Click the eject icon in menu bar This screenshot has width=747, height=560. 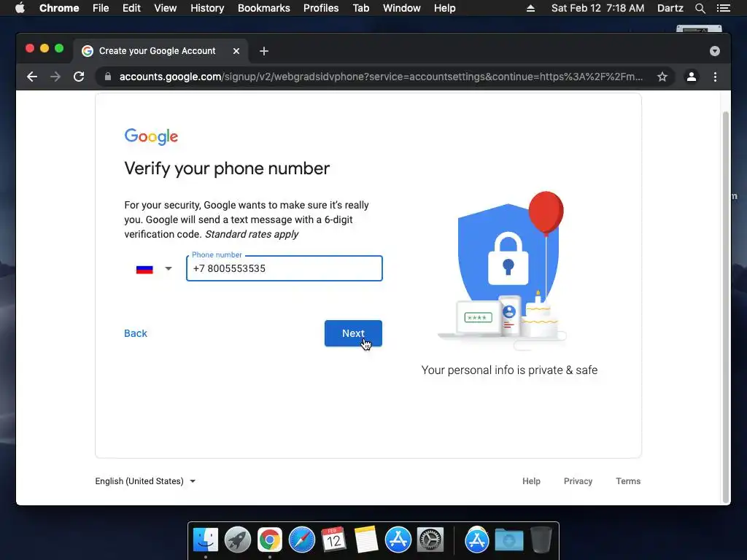(x=530, y=8)
